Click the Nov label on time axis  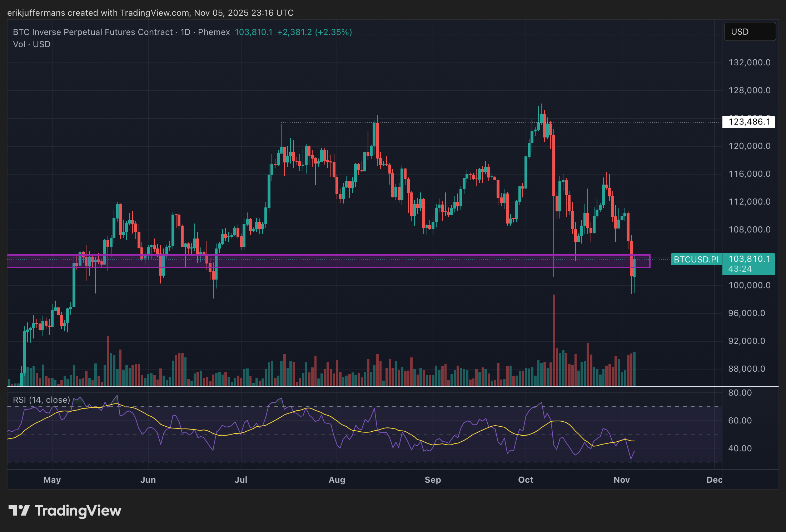click(x=621, y=480)
